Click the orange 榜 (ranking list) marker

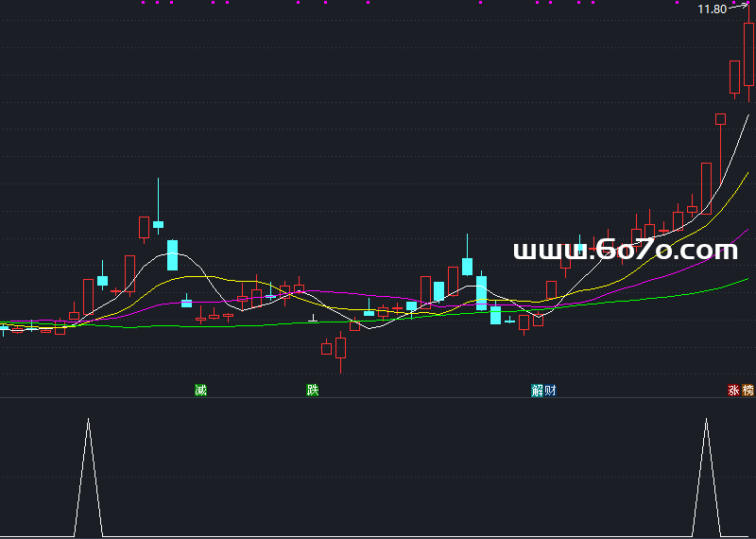(x=748, y=390)
